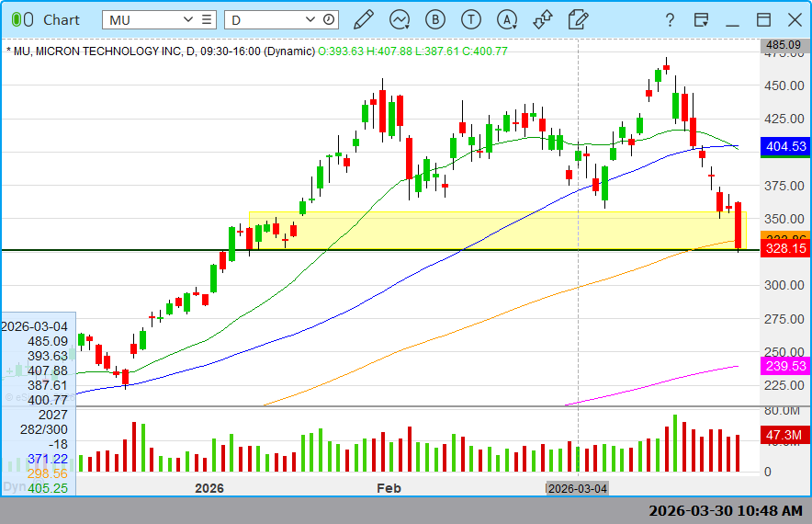812x524 pixels.
Task: Click the 2026-03-04 cursor date label
Action: coord(578,488)
